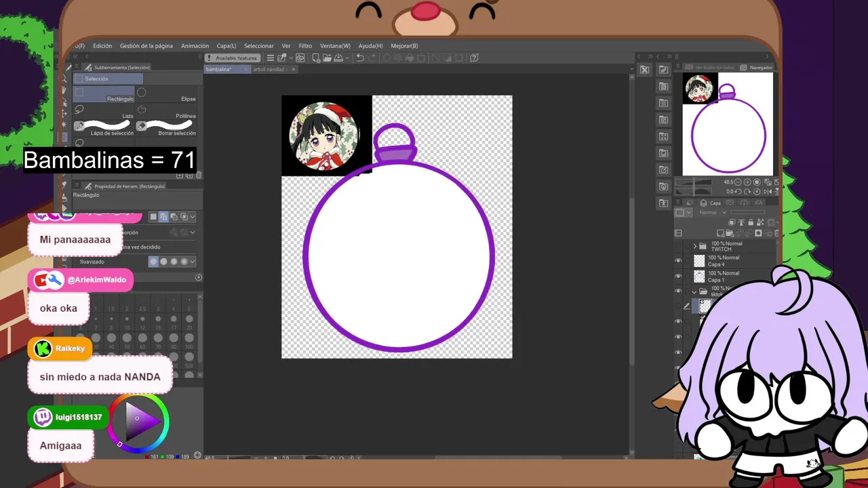Screen dimensions: 868x488
Task: Open selection mode options dropdown arrow
Action: tap(193, 217)
